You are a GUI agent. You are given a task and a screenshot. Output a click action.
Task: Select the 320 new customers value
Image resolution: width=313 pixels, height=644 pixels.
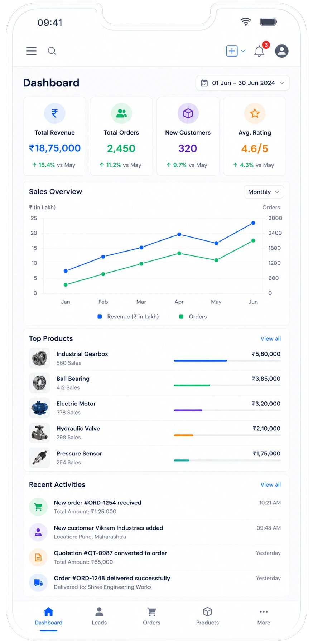tap(188, 148)
